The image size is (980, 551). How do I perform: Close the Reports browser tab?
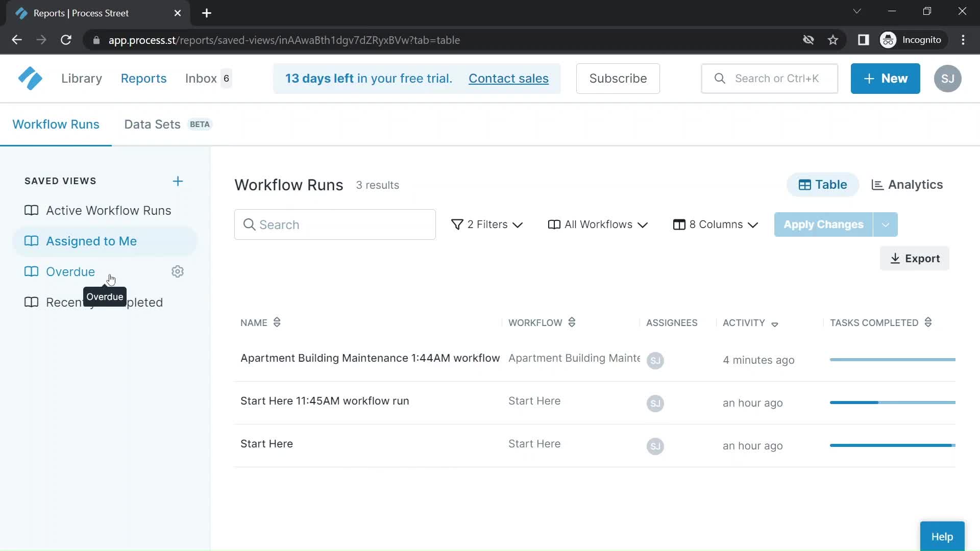178,13
